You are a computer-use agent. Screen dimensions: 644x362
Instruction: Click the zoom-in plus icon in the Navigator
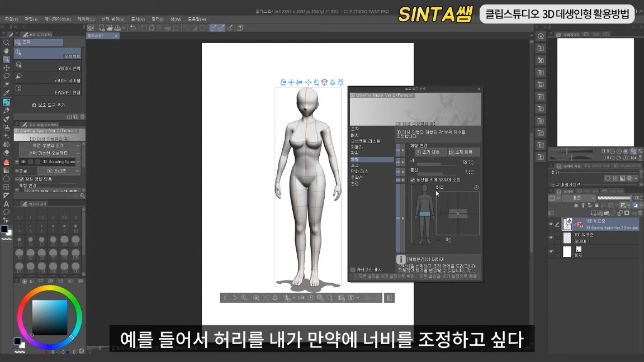pos(619,151)
